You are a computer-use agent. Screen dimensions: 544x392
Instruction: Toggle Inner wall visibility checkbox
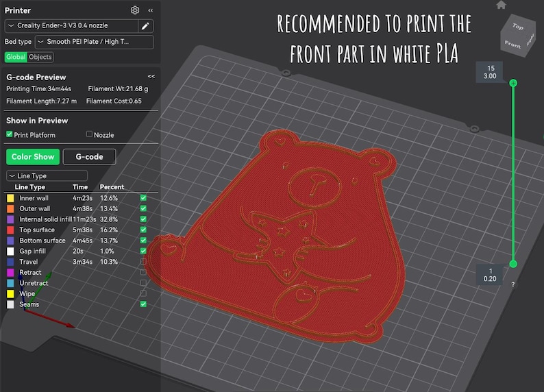tap(143, 198)
